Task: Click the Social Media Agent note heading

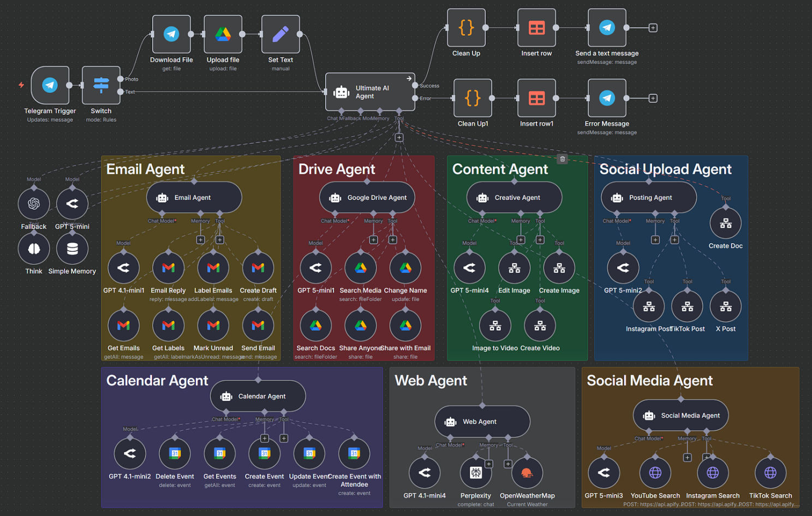Action: click(649, 381)
